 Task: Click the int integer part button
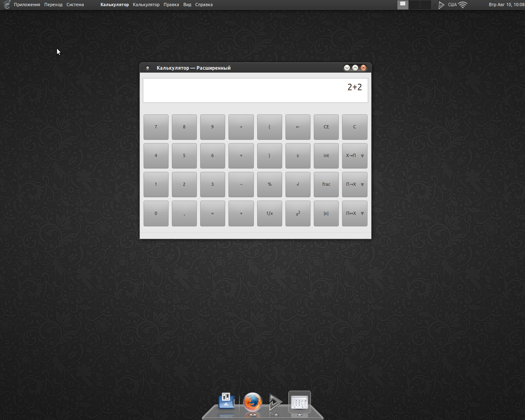pyautogui.click(x=326, y=156)
